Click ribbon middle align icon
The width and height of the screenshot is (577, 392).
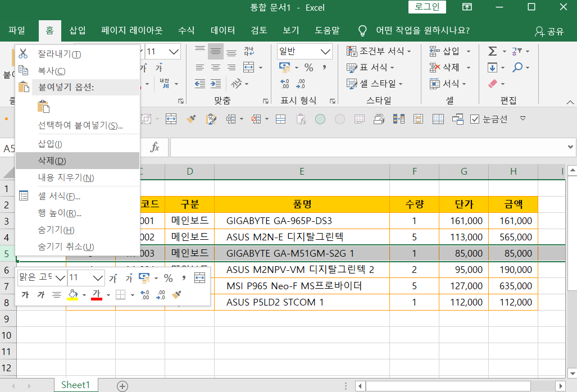click(216, 52)
